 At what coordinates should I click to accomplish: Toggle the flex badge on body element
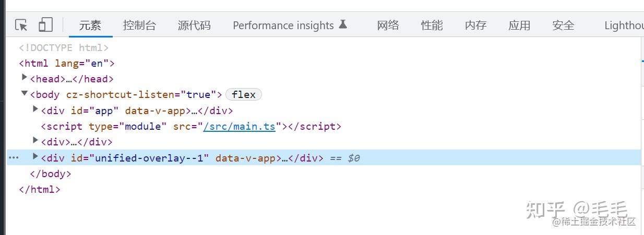[244, 94]
